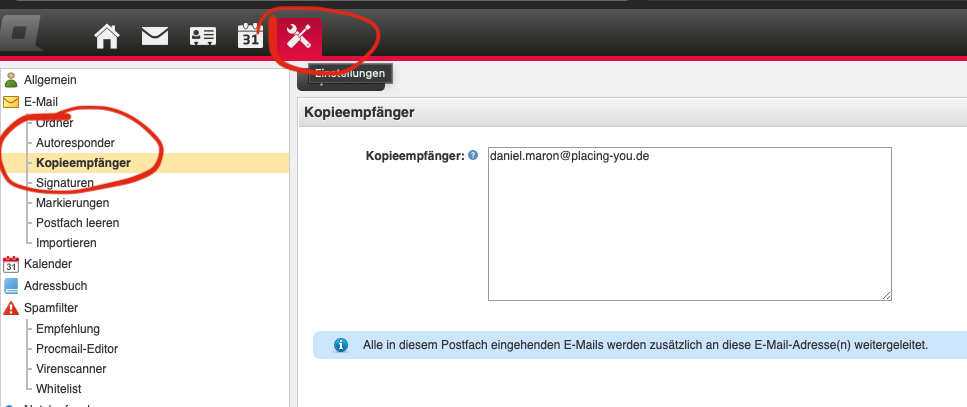
Task: Open the mail envelope icon
Action: 155,36
